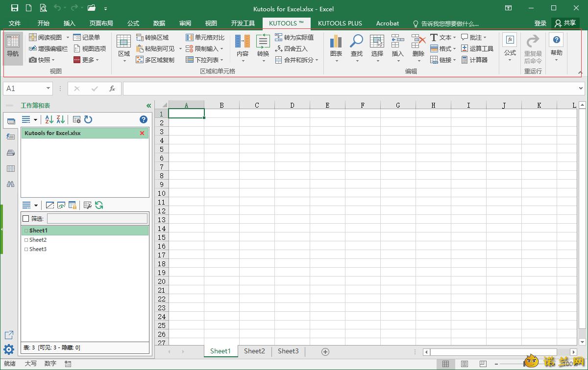The image size is (588, 370).
Task: Open the 文件 File menu
Action: point(15,23)
